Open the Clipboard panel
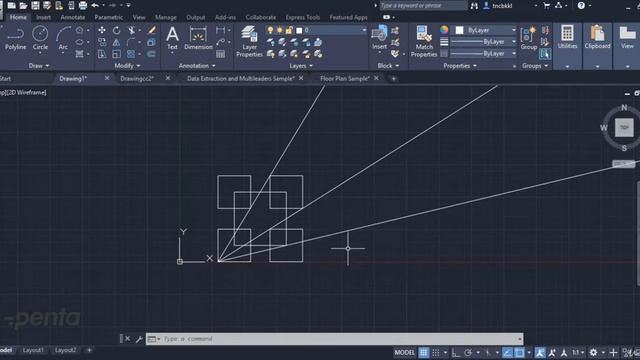This screenshot has height=360, width=640. point(598,38)
